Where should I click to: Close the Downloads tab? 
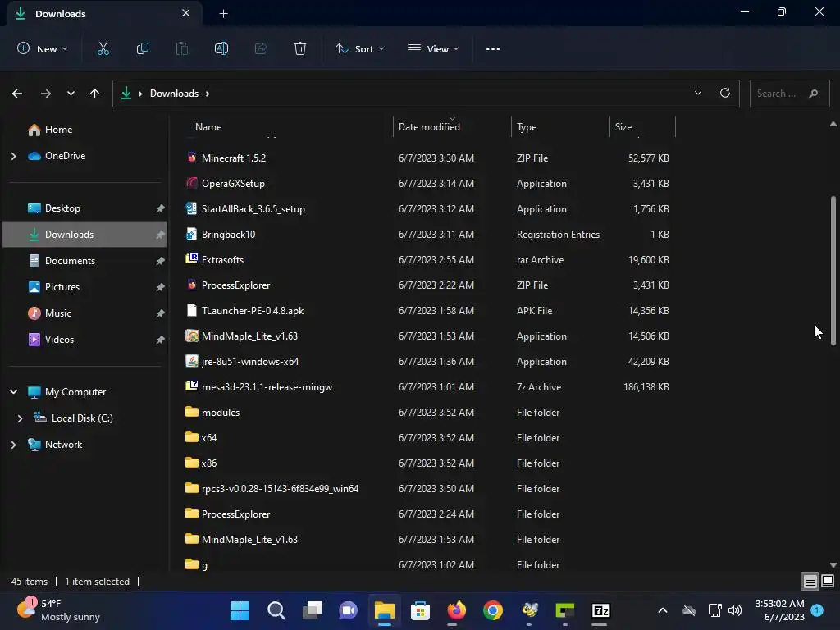[x=185, y=13]
